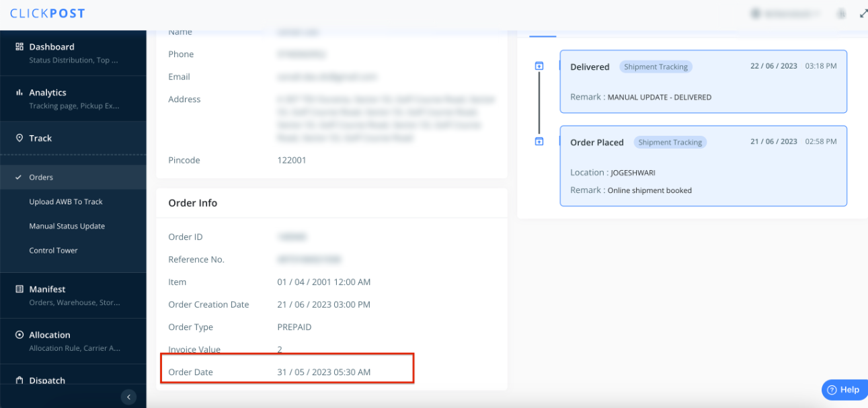Open the Dispatch sidebar section
868x408 pixels.
coord(73,380)
